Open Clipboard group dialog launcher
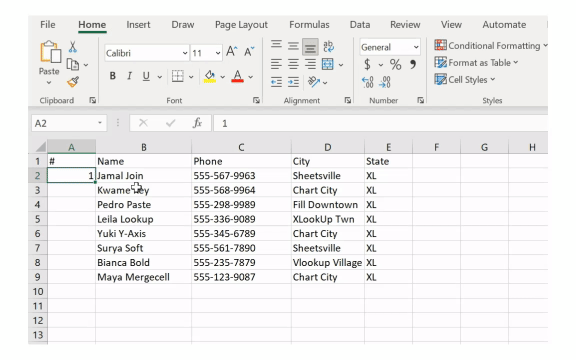Image resolution: width=576 pixels, height=360 pixels. [92, 100]
